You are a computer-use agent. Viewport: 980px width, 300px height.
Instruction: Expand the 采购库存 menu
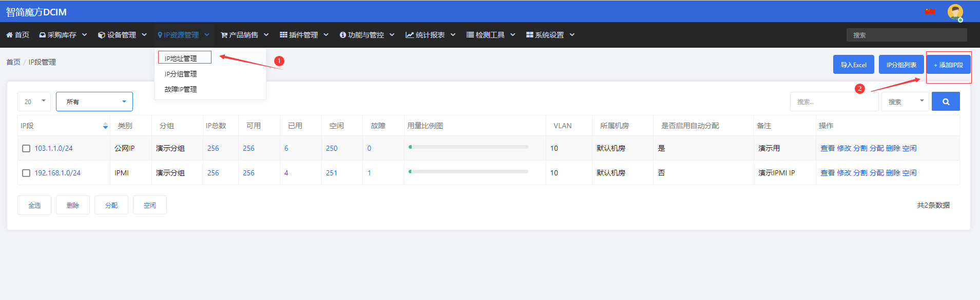pos(63,35)
